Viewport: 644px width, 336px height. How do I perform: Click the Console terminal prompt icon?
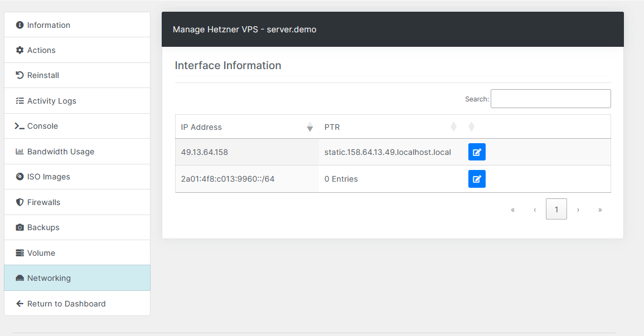[x=20, y=126]
